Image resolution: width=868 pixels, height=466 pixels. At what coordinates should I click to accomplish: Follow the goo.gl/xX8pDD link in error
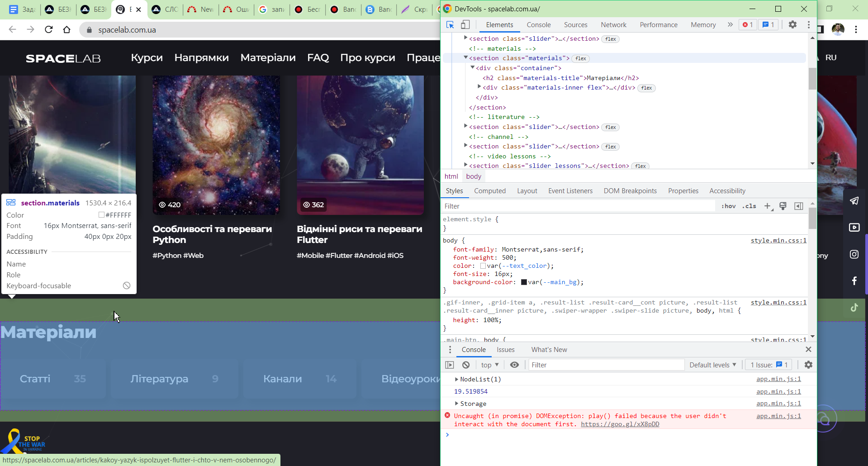tap(620, 424)
